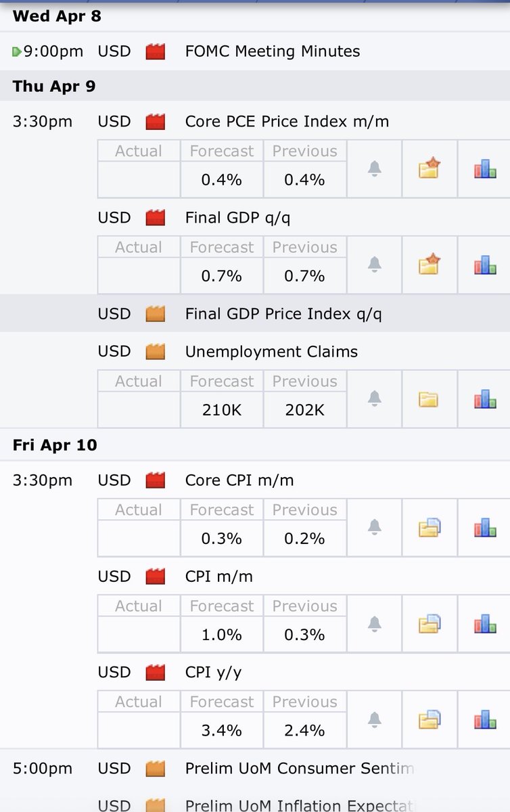
Task: Show the bar chart icon for Core CPI m/m
Action: 485,528
